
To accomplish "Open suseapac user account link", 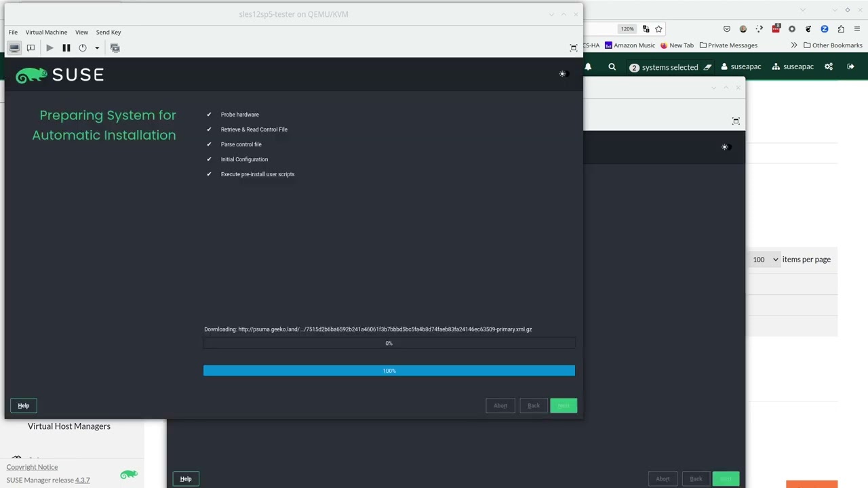I will [741, 66].
